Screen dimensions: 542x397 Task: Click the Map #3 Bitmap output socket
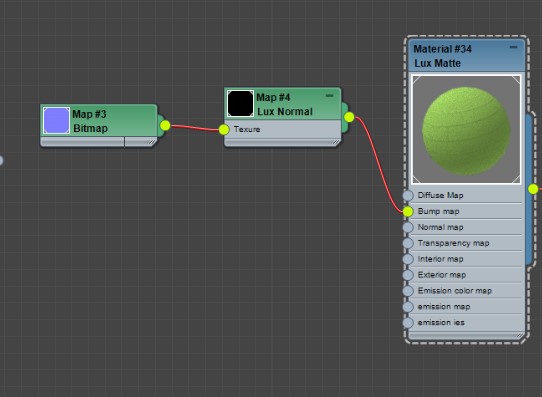coord(165,125)
